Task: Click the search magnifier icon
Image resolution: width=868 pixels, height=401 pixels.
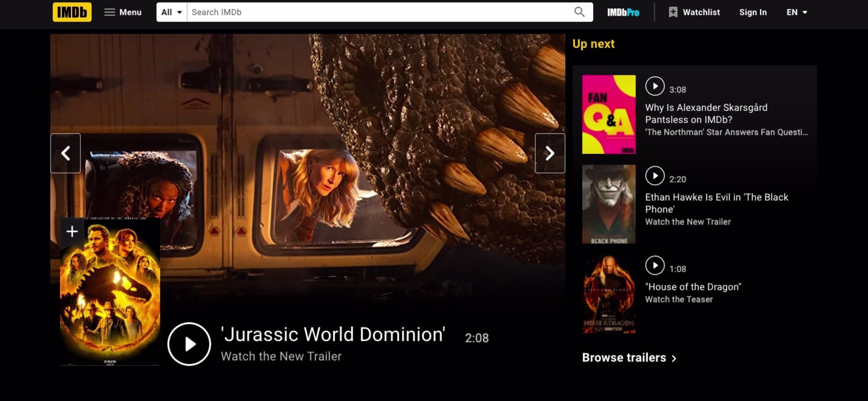Action: pyautogui.click(x=579, y=12)
